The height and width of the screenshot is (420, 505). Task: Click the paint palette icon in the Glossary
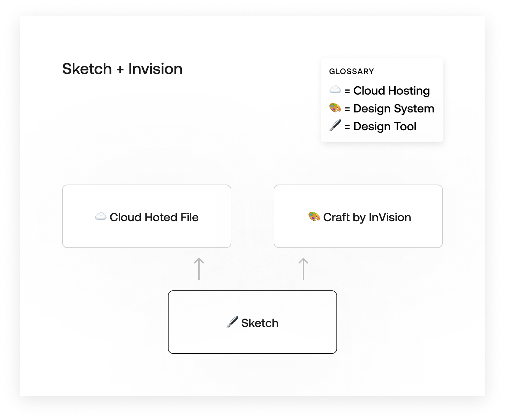[335, 108]
